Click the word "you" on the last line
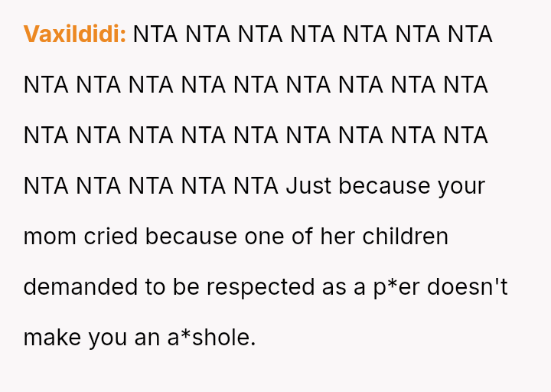 (106, 338)
